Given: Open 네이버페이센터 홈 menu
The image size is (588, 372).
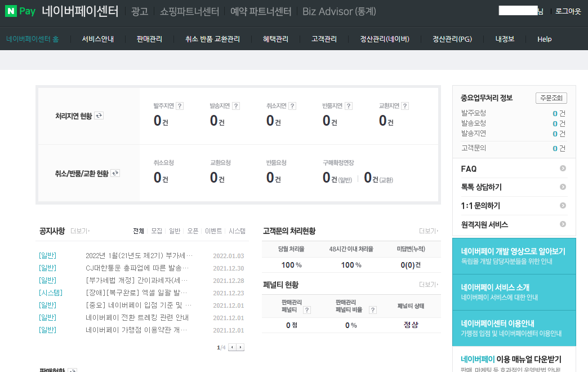Looking at the screenshot, I should 33,39.
